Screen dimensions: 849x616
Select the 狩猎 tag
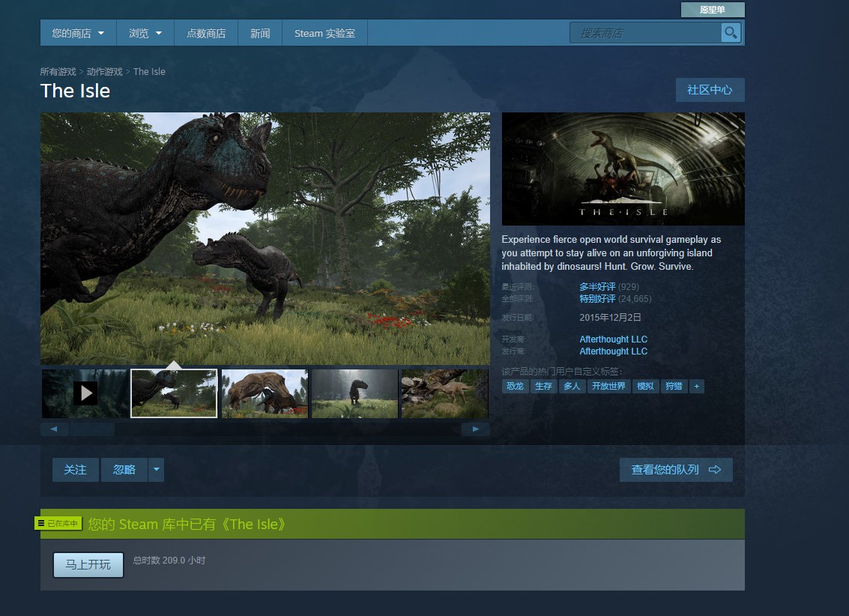click(674, 386)
